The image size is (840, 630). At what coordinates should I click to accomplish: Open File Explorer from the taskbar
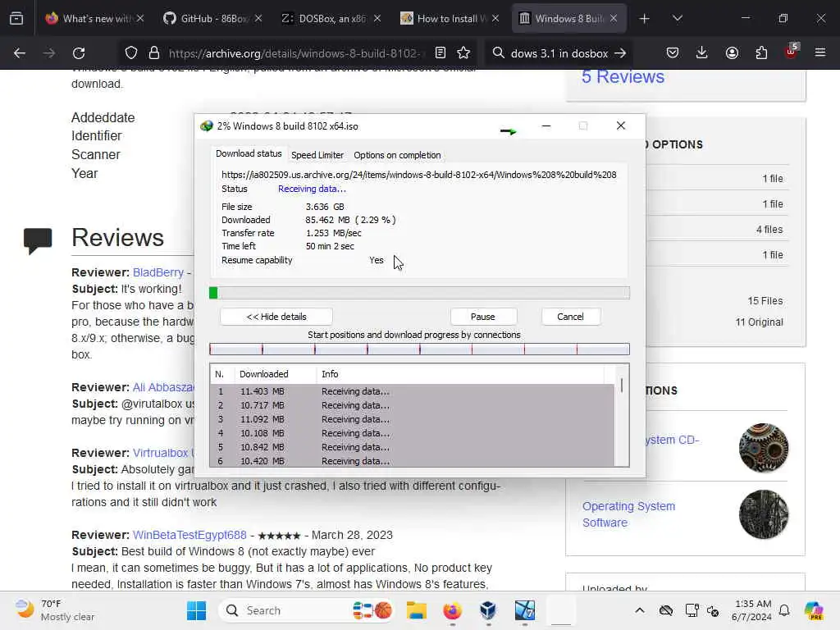416,610
